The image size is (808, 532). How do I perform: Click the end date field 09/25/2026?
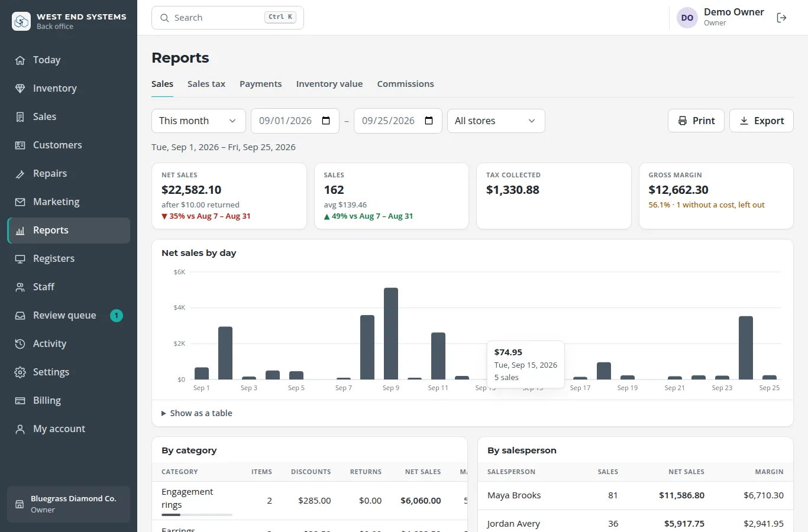pos(398,121)
